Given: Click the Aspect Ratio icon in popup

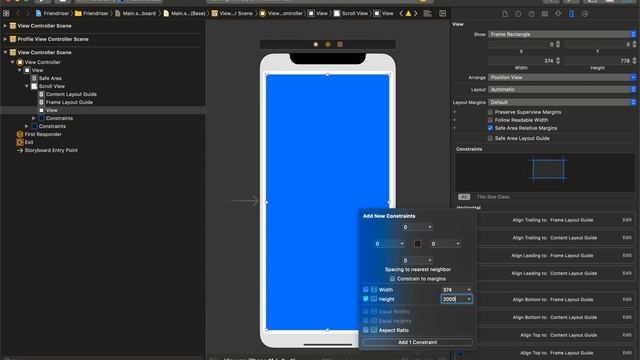Looking at the screenshot, I should [374, 330].
